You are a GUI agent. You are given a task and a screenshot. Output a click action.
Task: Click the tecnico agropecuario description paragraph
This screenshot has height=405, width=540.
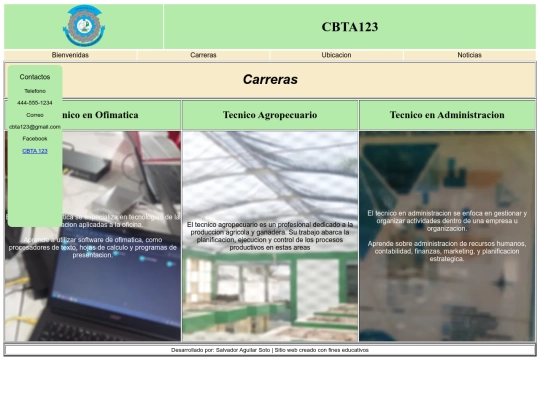click(270, 236)
